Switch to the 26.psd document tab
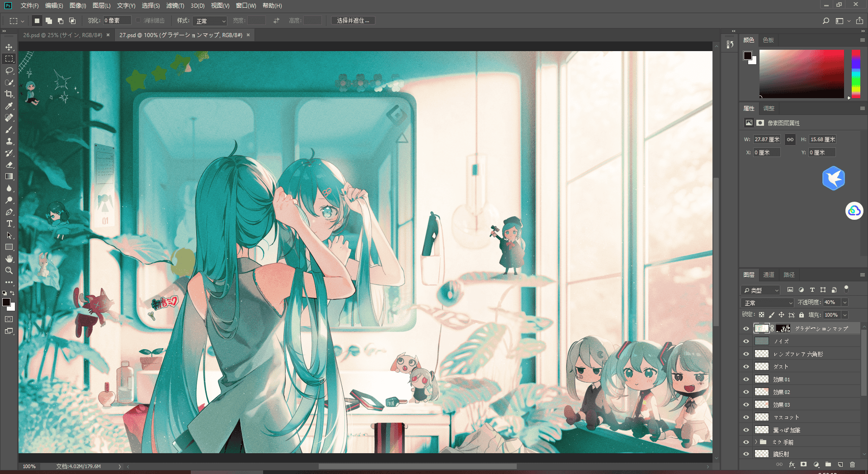Viewport: 868px width, 474px height. 63,35
